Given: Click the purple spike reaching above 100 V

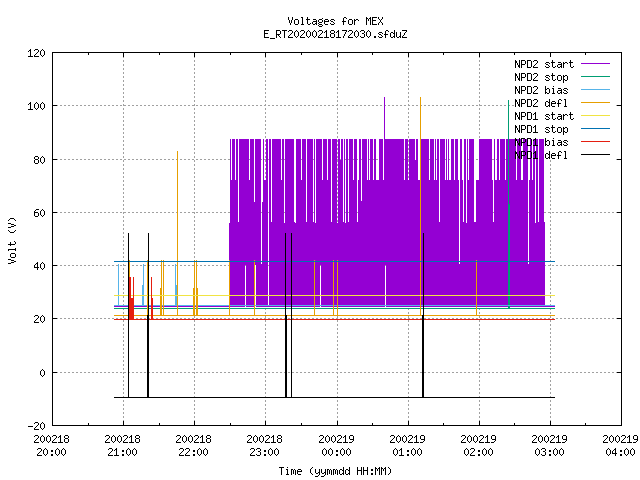Looking at the screenshot, I should (x=384, y=116).
